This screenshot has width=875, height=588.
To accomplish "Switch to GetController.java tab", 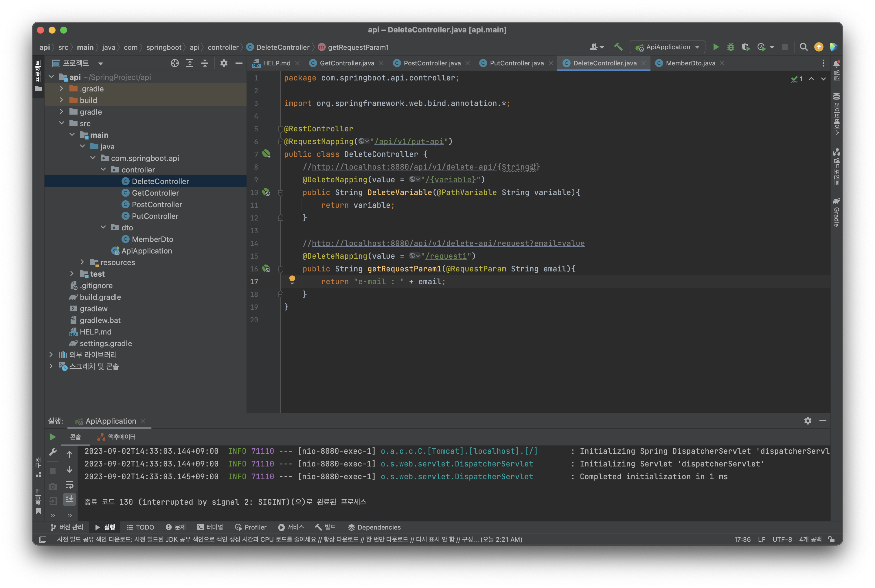I will (347, 63).
